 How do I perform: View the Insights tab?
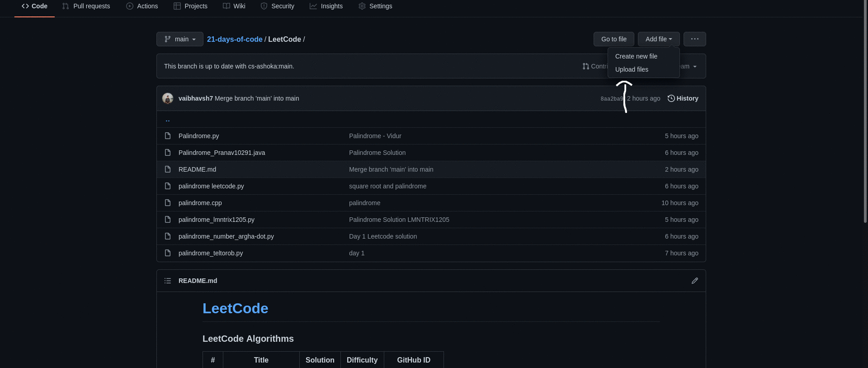pyautogui.click(x=326, y=6)
